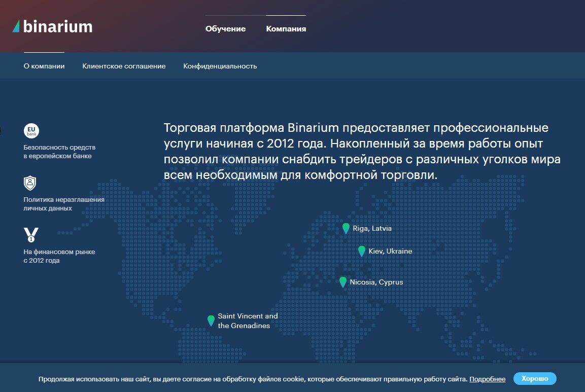Click the Riga, Latvia map pin
Viewport: 585px width, 392px height.
(x=346, y=228)
